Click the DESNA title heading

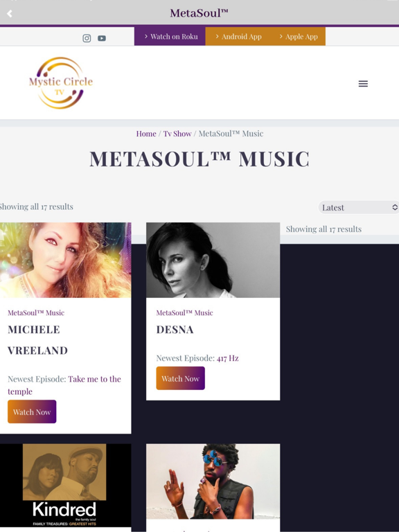click(175, 330)
